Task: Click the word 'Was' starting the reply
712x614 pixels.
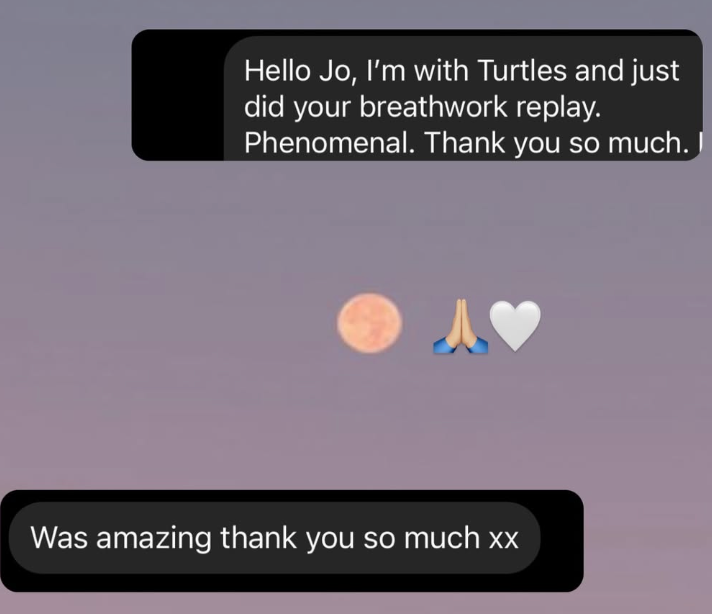Action: 59,538
